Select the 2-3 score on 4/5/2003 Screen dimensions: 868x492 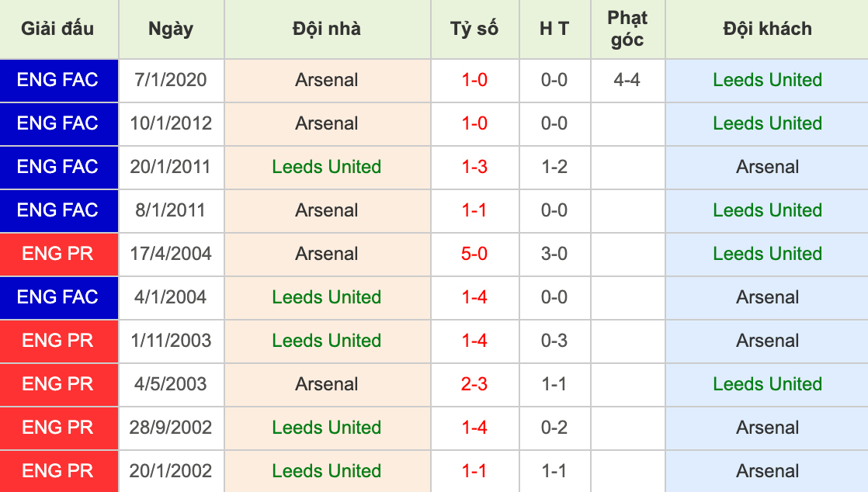pos(474,384)
